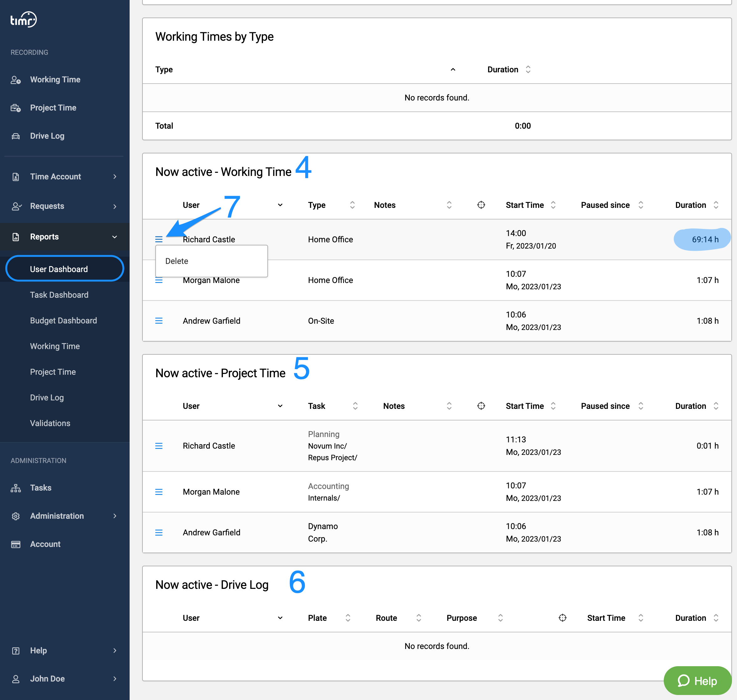This screenshot has height=700, width=737.
Task: Open Working Time recording icon in sidebar
Action: (x=16, y=80)
